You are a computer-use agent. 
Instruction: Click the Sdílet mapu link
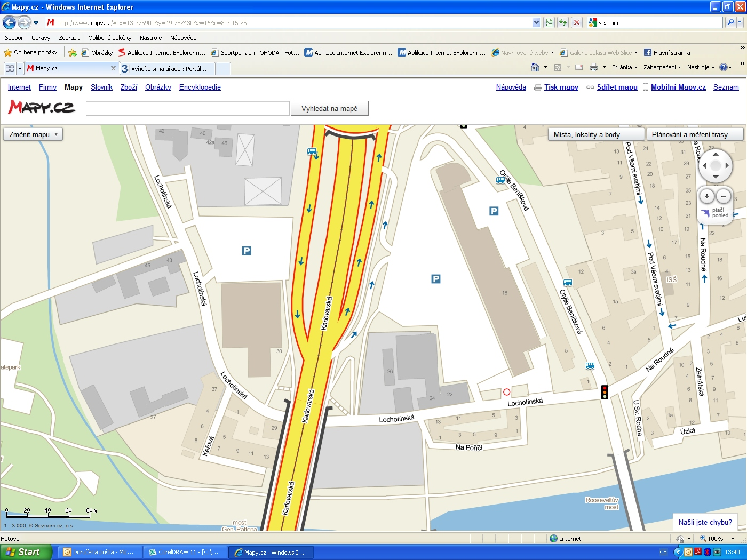(x=617, y=87)
